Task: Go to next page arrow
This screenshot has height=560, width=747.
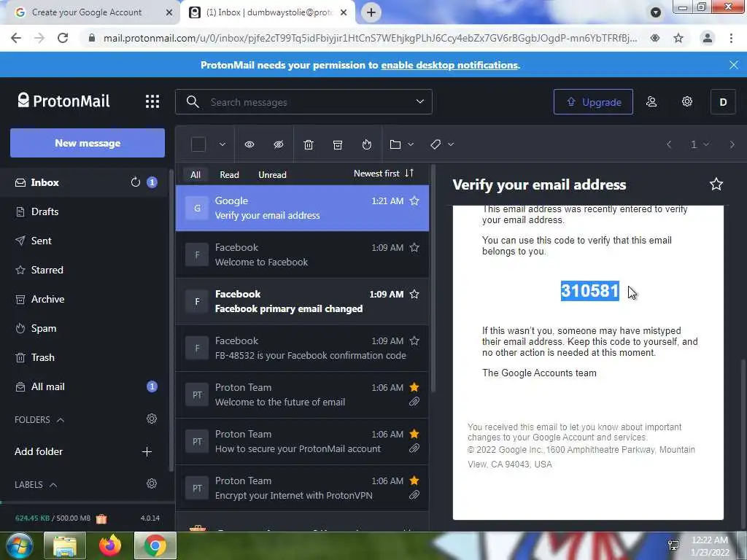Action: click(x=732, y=144)
